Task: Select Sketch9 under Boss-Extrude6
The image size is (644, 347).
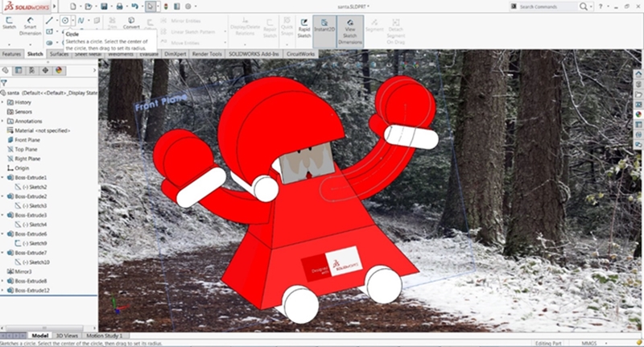Action: 31,243
